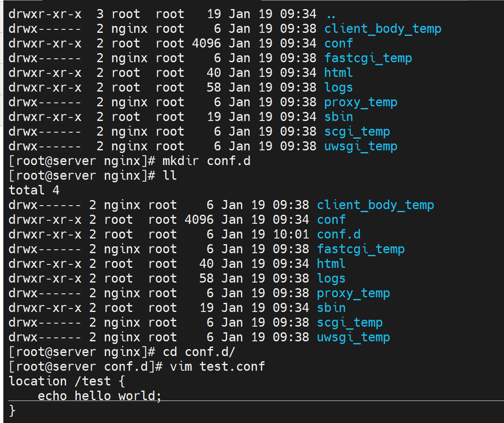The height and width of the screenshot is (423, 504).
Task: Click client_body_temp in the second listing
Action: pyautogui.click(x=375, y=205)
